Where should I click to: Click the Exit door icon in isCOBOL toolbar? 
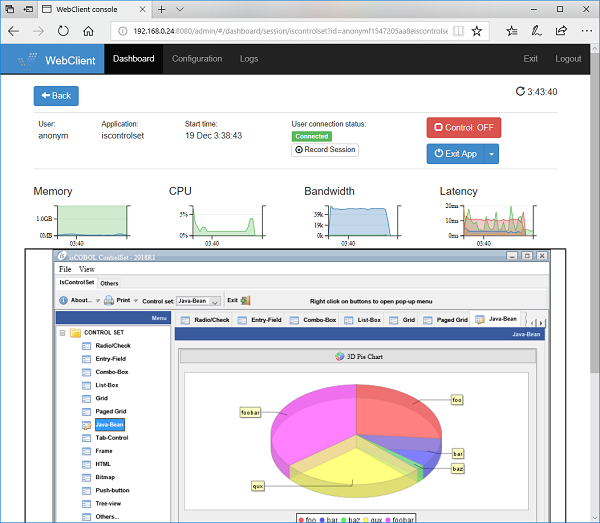pos(245,300)
